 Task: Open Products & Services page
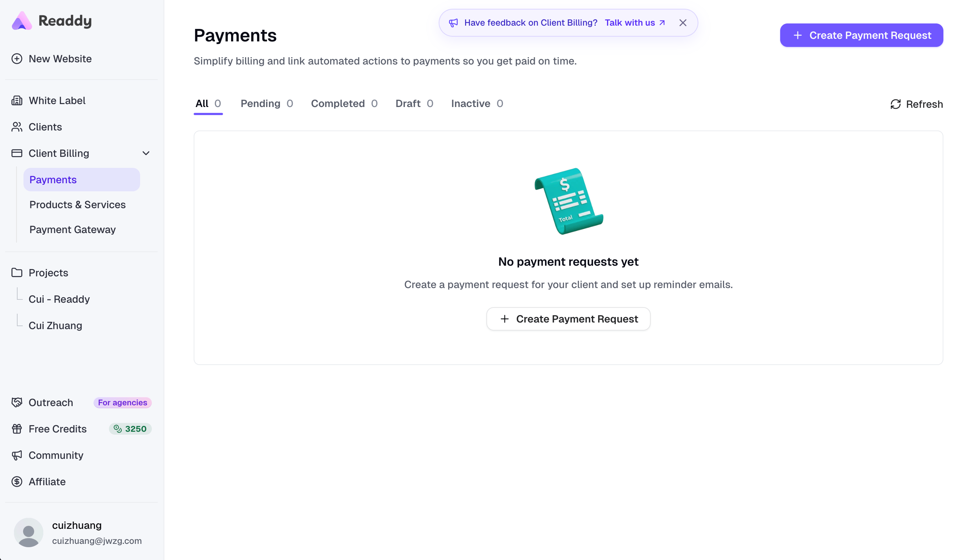click(x=77, y=204)
